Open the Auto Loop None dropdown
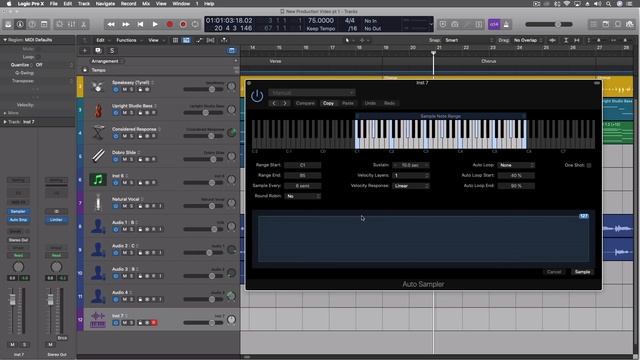640x360 pixels. pyautogui.click(x=516, y=165)
